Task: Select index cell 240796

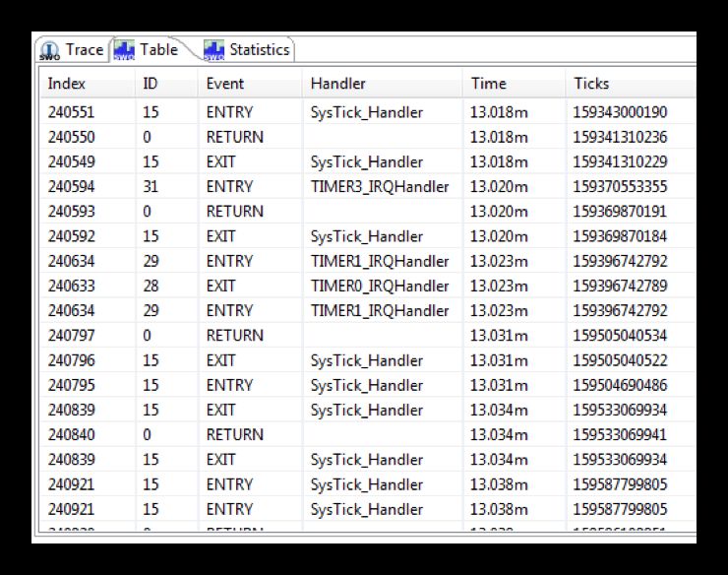Action: (71, 360)
